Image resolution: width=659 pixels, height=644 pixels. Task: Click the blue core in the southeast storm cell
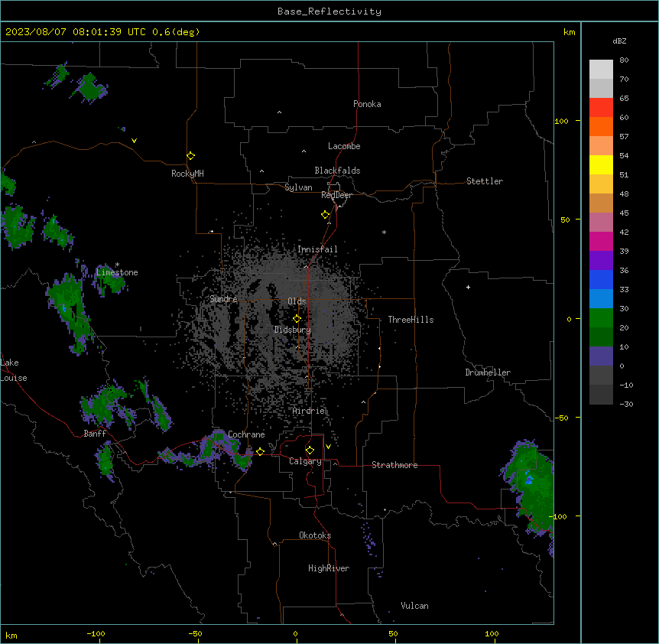pyautogui.click(x=529, y=478)
